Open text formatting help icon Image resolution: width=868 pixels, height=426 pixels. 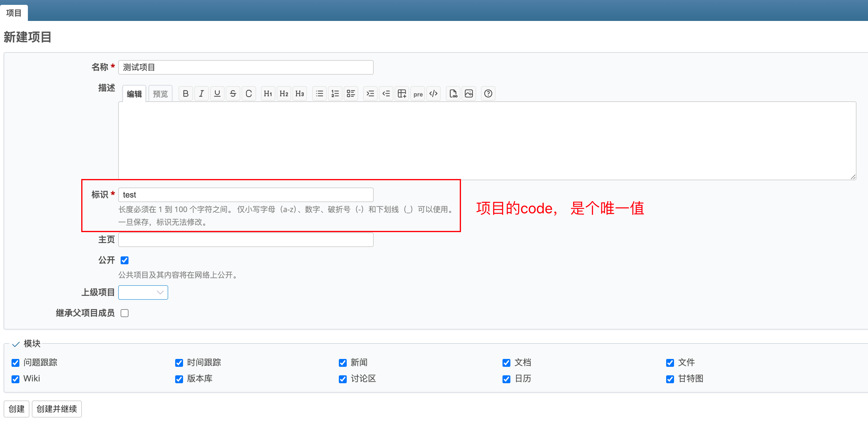pyautogui.click(x=488, y=93)
